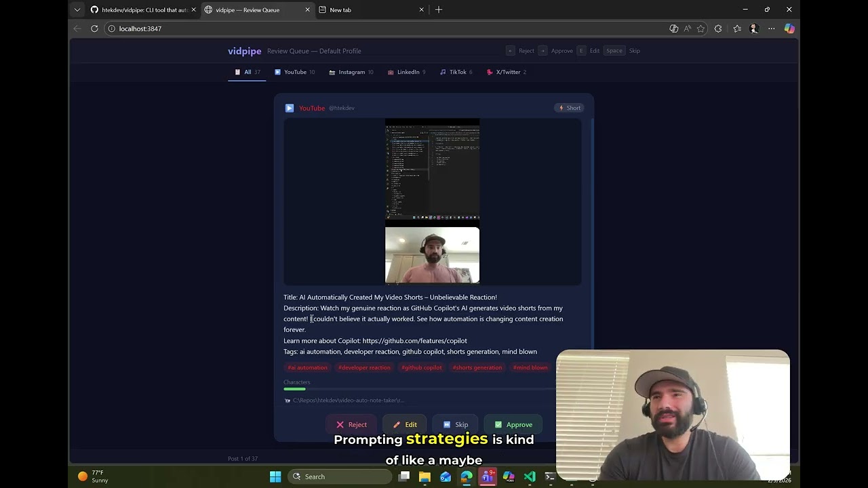Open the tab search dropdown arrow
This screenshot has height=488, width=868.
click(x=77, y=9)
